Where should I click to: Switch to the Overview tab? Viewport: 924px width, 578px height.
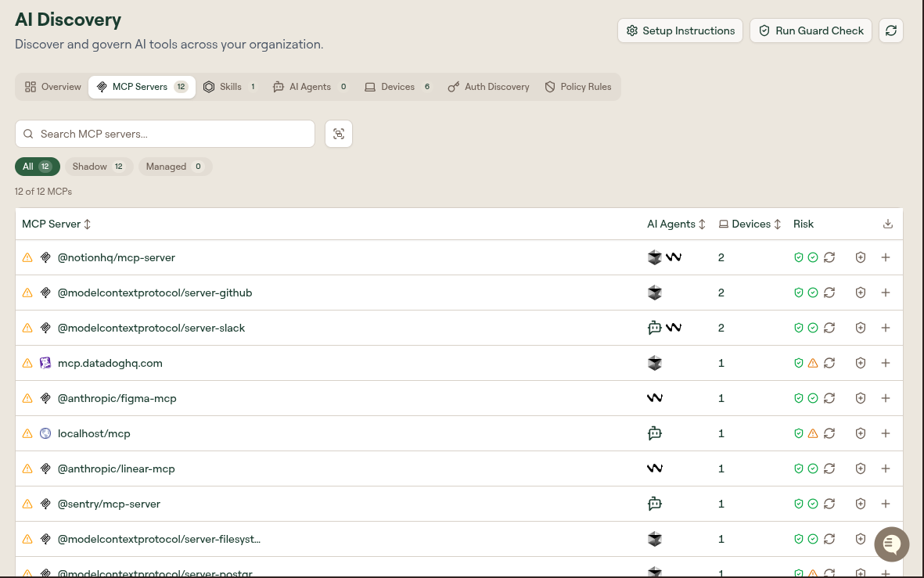[x=53, y=87]
